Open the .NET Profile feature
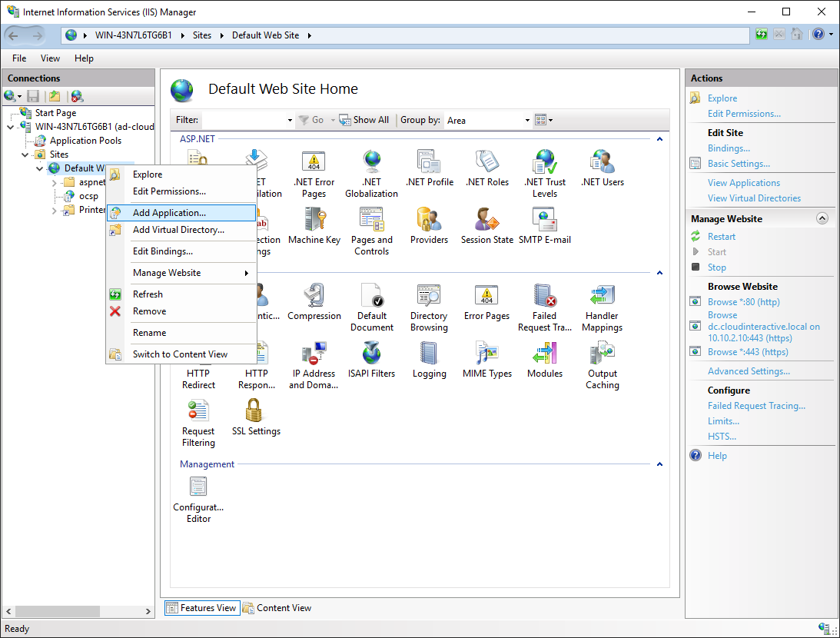 pyautogui.click(x=429, y=168)
